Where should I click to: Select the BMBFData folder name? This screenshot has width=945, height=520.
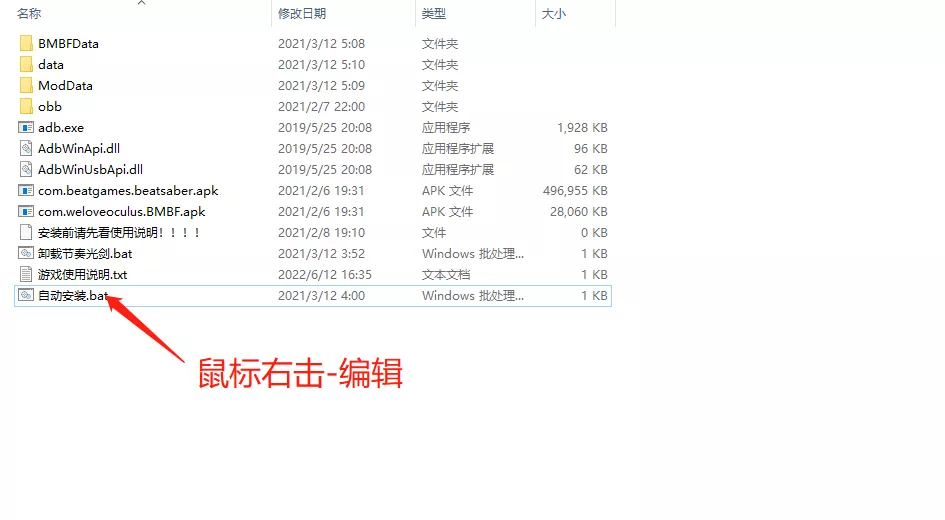click(x=68, y=43)
